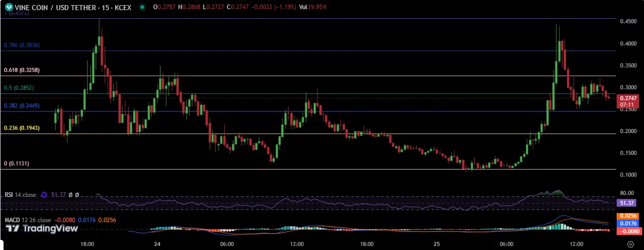Click the 0.4000 price axis label
Image resolution: width=644 pixels, height=250 pixels.
coord(629,44)
